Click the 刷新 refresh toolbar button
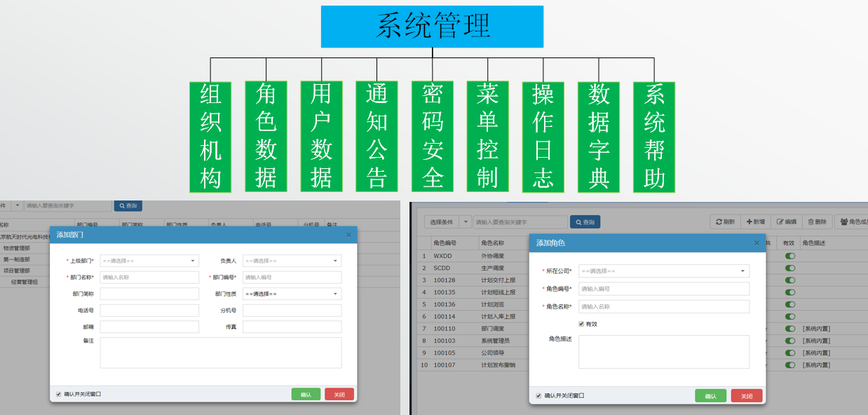This screenshot has height=415, width=868. coord(725,222)
